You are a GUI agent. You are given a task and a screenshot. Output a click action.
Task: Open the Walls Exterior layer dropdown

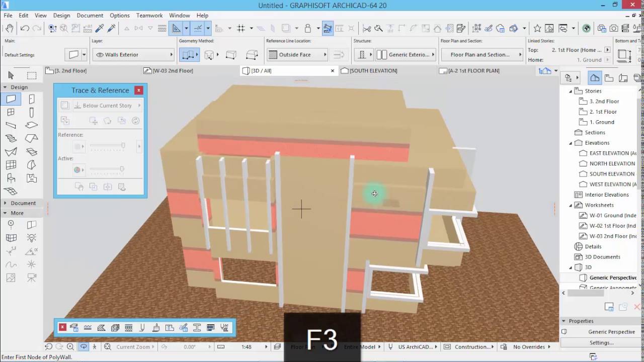click(133, 54)
